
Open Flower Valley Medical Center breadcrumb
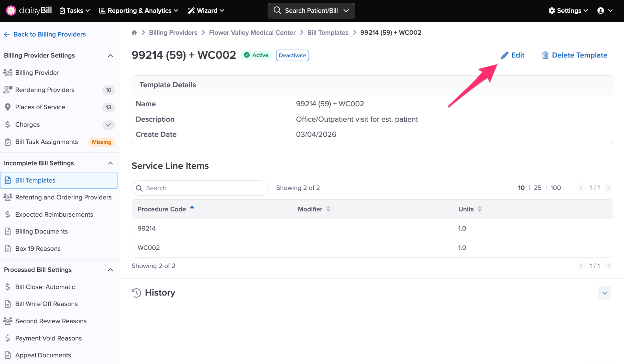coord(252,33)
